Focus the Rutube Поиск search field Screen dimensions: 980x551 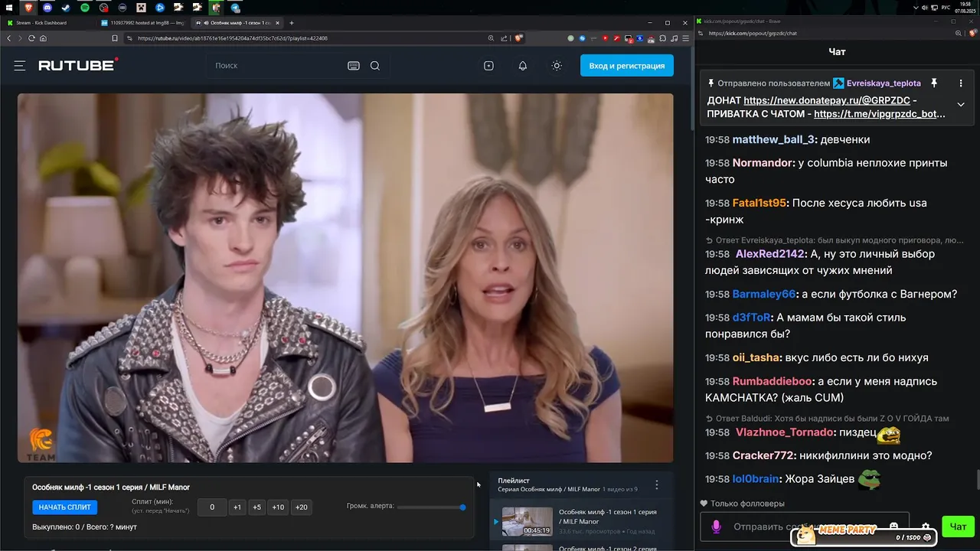click(276, 66)
